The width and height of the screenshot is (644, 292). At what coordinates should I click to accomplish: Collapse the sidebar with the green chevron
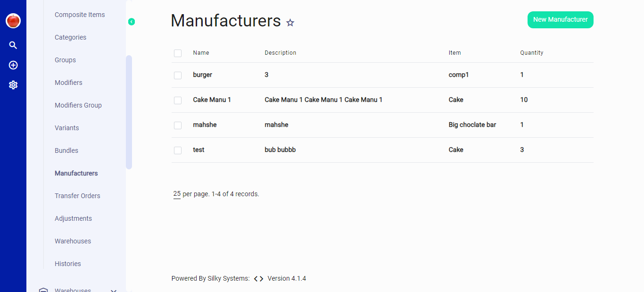[x=131, y=22]
